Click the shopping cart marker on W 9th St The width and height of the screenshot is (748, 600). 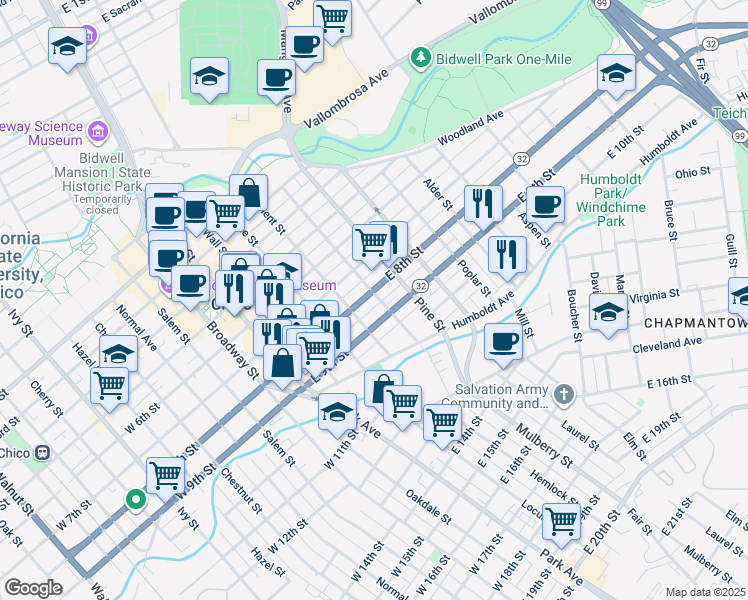[165, 475]
